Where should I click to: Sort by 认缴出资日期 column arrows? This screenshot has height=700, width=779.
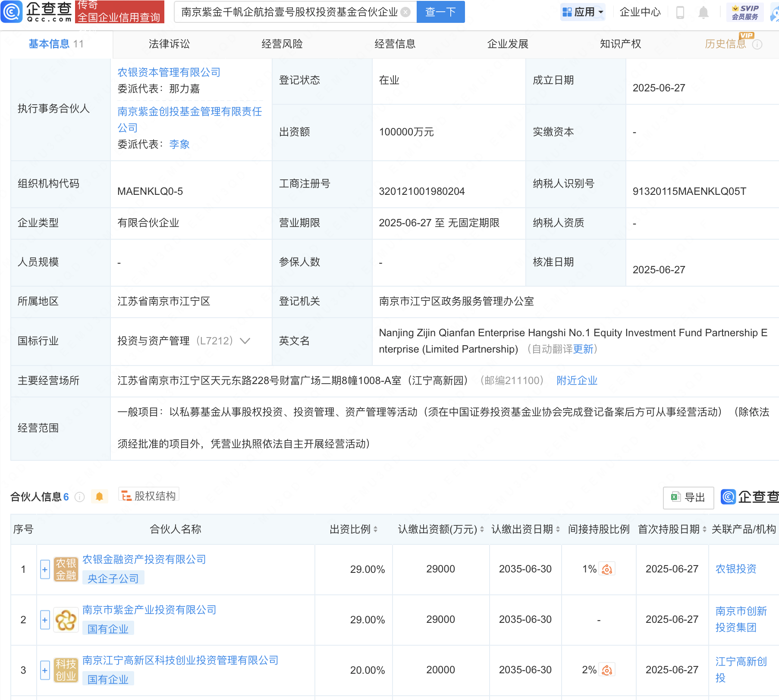558,529
